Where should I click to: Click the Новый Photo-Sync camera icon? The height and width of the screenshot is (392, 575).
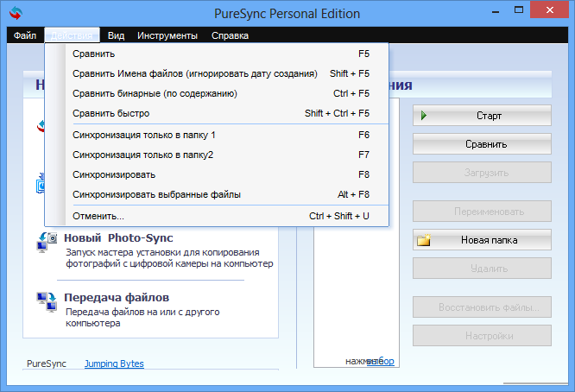click(x=47, y=242)
